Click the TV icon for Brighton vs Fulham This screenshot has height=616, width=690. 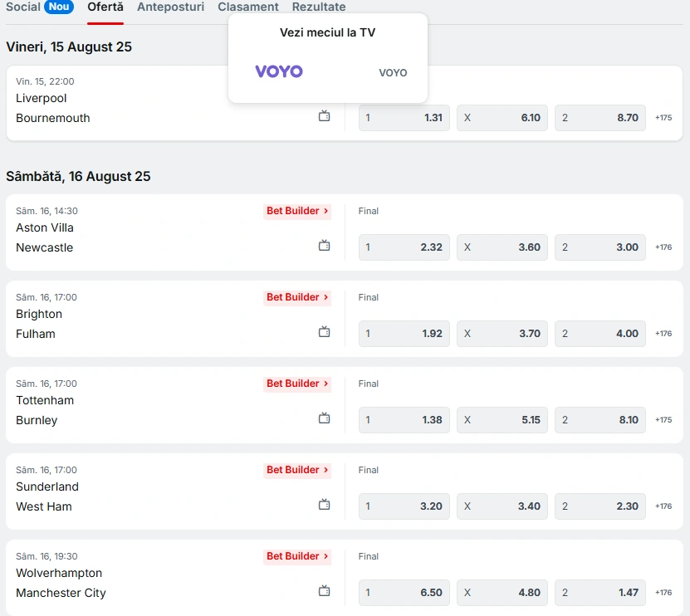click(325, 332)
